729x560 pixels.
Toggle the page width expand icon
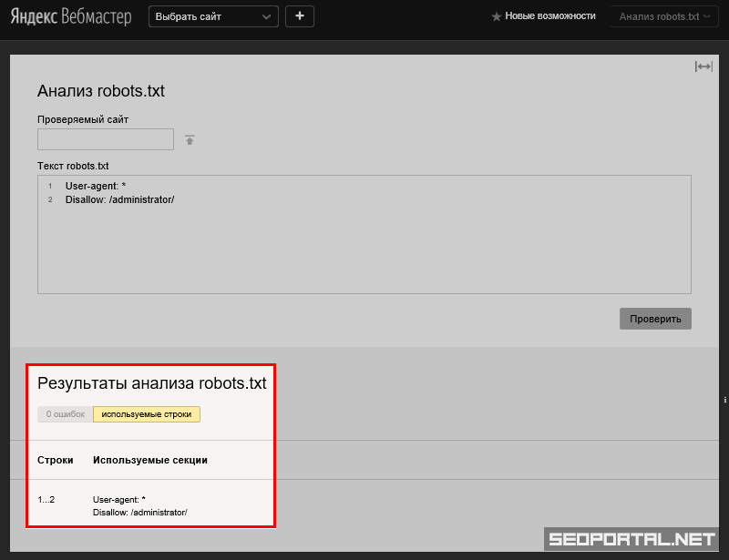(703, 66)
